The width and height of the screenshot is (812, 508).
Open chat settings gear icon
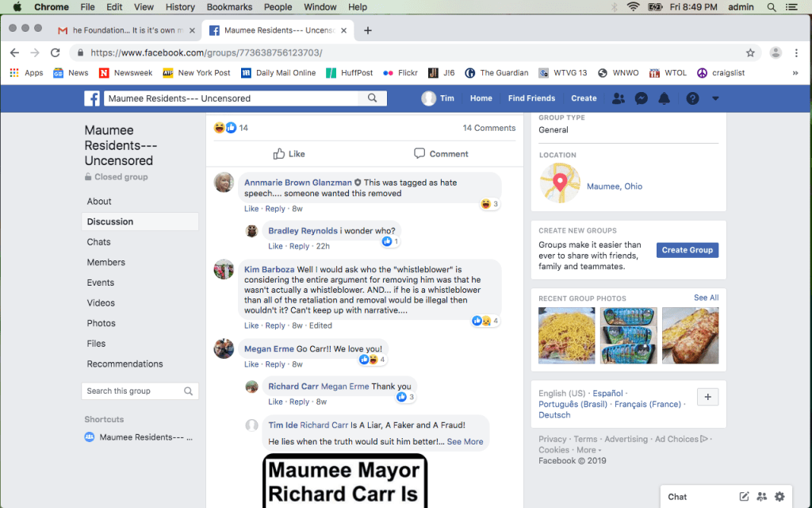[779, 496]
